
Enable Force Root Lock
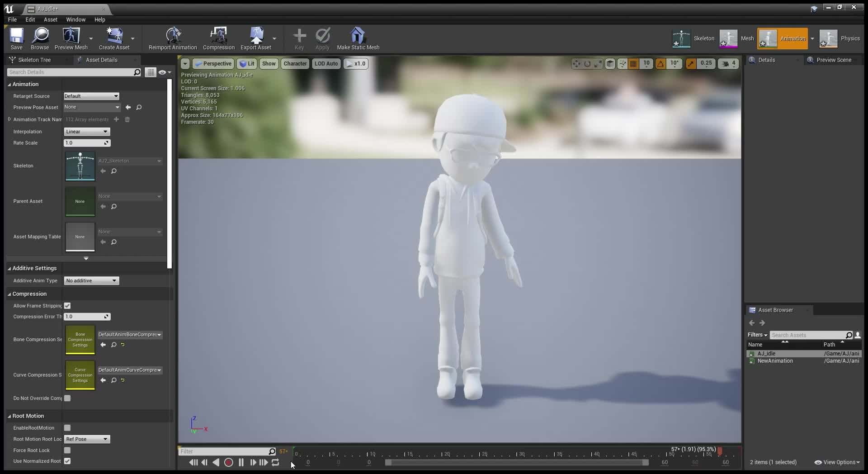[x=67, y=450]
